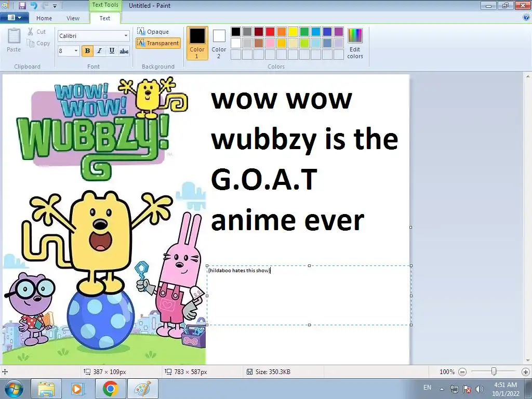
Task: Pick the gray color swatch
Action: point(247,32)
